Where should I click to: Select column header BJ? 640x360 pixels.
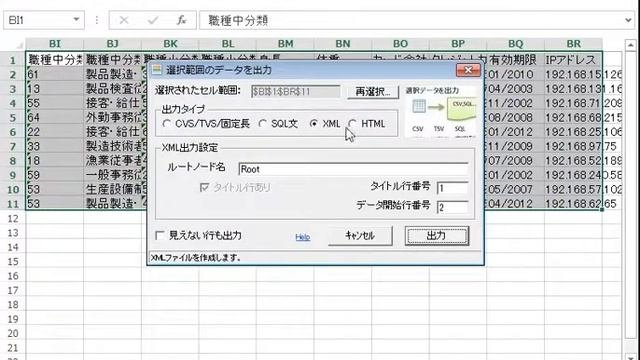112,44
